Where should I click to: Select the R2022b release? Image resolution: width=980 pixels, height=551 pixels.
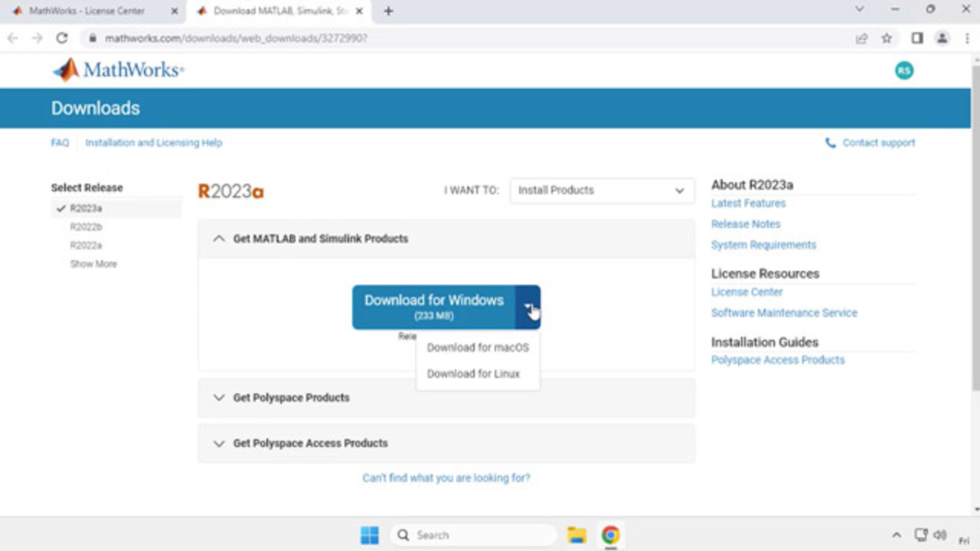(x=86, y=227)
